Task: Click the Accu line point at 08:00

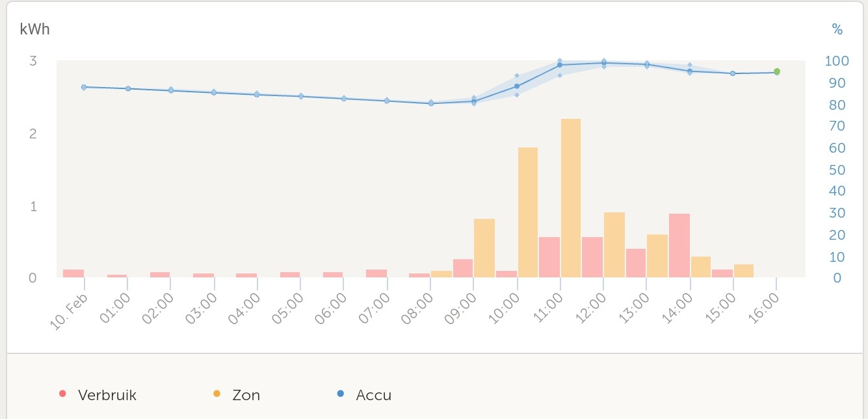Action: (x=430, y=103)
